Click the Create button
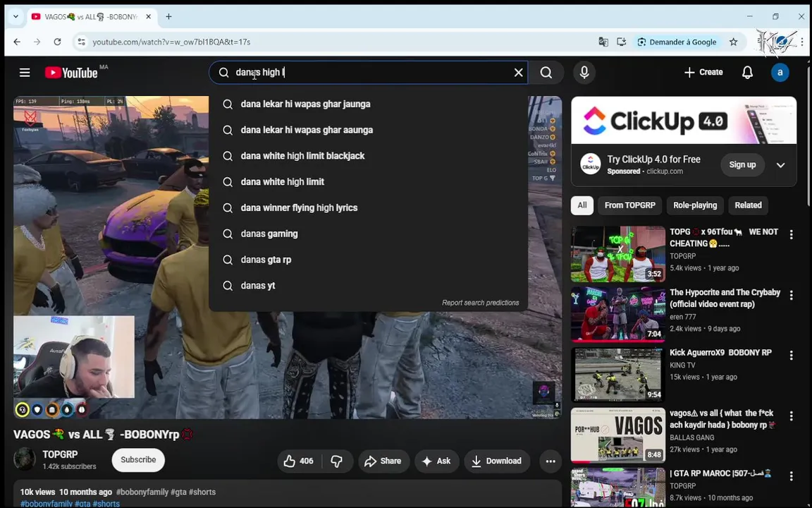This screenshot has height=508, width=812. (703, 73)
